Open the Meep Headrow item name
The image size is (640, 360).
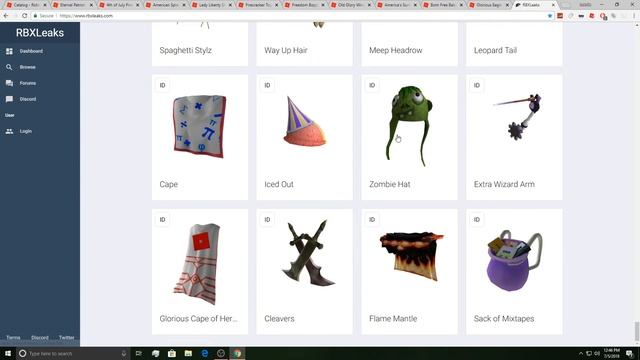point(396,50)
